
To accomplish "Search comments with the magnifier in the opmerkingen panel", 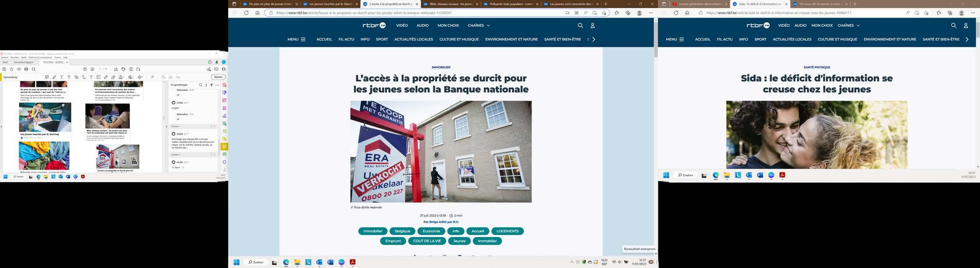I will [201, 85].
